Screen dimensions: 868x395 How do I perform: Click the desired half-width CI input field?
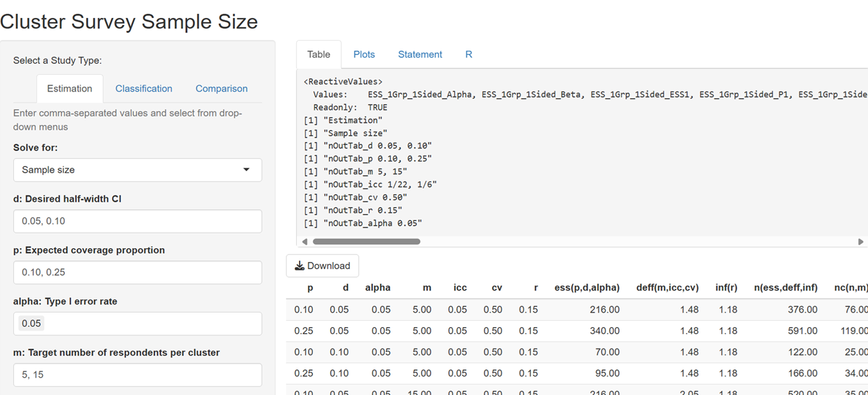(x=137, y=221)
